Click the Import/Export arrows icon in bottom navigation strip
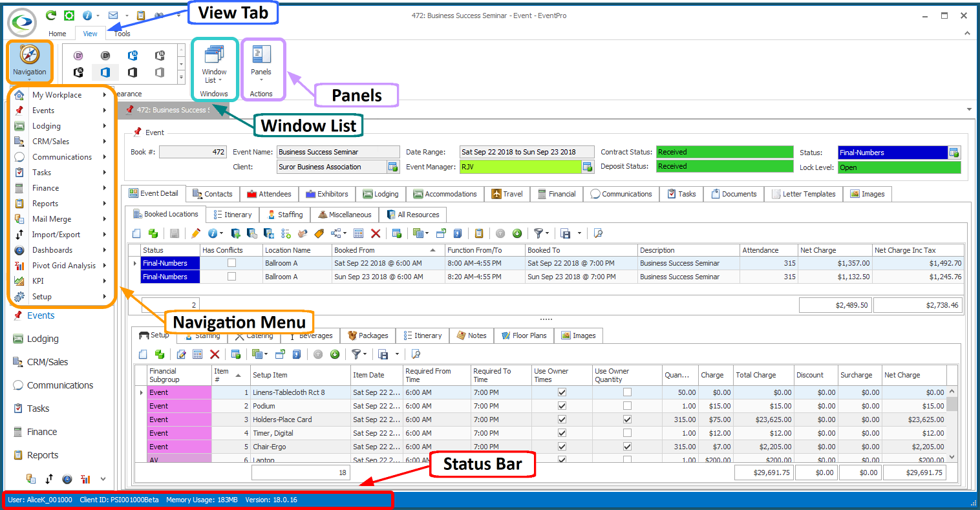The image size is (980, 510). (x=49, y=479)
